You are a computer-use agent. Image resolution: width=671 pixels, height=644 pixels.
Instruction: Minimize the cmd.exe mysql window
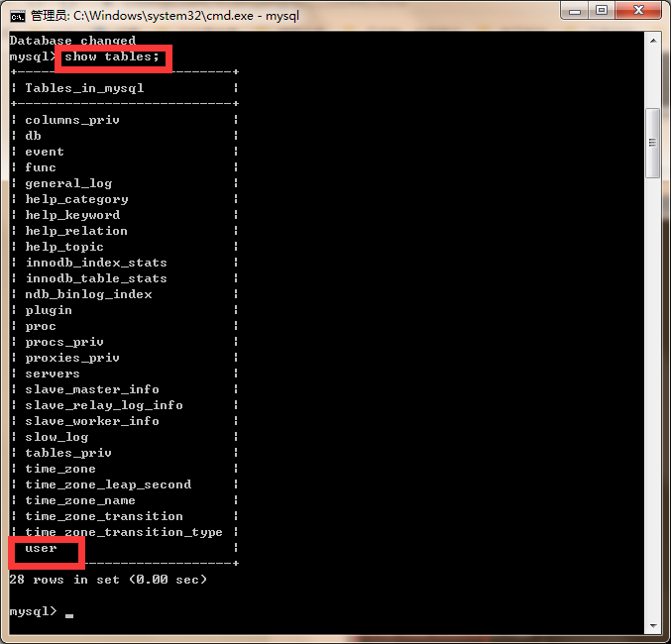(x=575, y=11)
